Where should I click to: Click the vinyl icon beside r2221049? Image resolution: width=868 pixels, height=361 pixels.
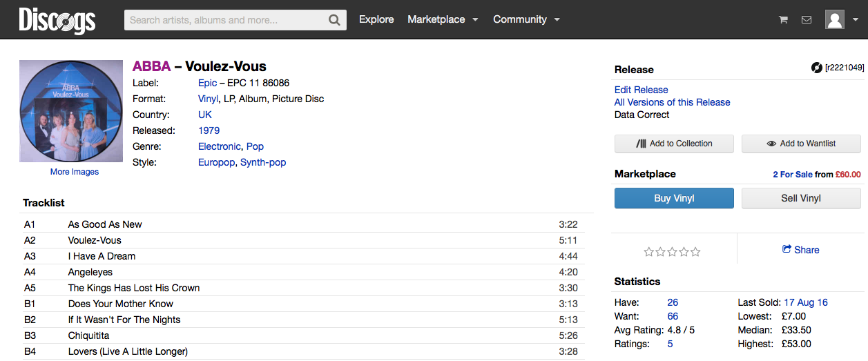click(x=817, y=67)
